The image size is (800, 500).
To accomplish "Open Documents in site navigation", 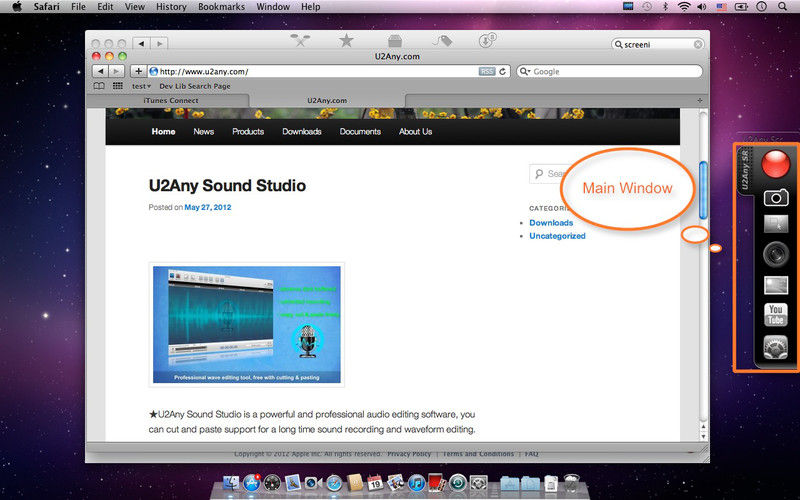I will point(360,132).
